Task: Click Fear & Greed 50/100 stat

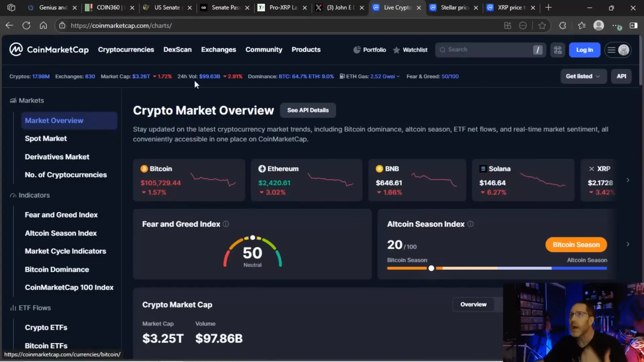Action: 432,76
